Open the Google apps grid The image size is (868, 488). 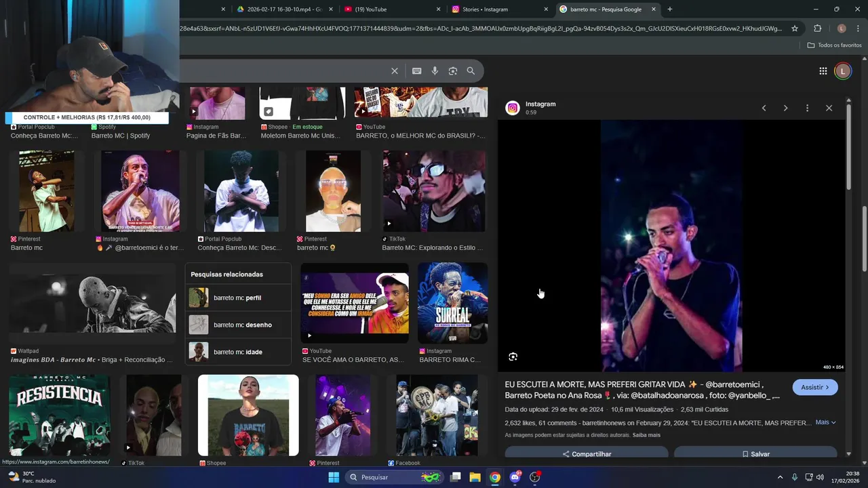coord(823,71)
